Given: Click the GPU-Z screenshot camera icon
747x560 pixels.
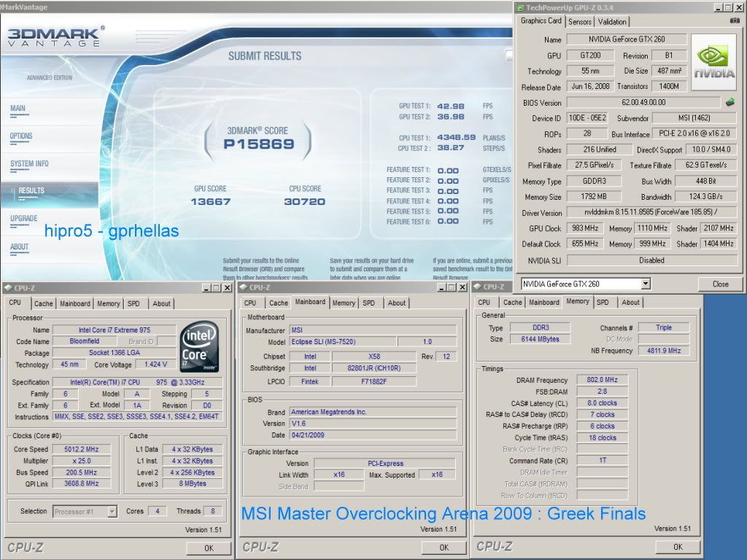Looking at the screenshot, I should tap(734, 21).
